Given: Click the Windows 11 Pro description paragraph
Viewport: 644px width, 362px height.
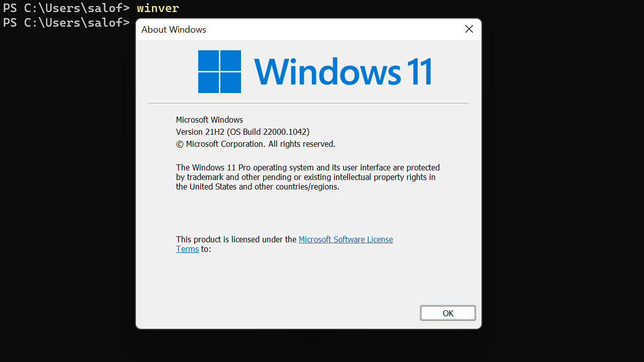Looking at the screenshot, I should click(x=307, y=177).
